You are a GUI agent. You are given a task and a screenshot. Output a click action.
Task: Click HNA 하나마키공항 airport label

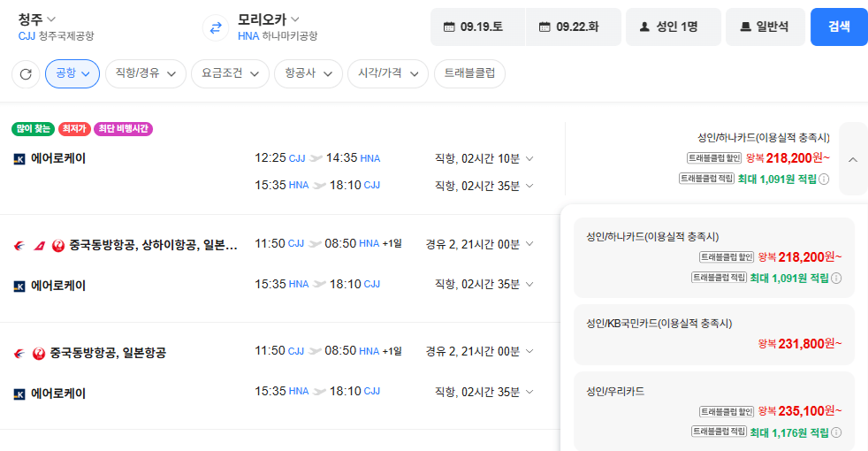click(278, 36)
